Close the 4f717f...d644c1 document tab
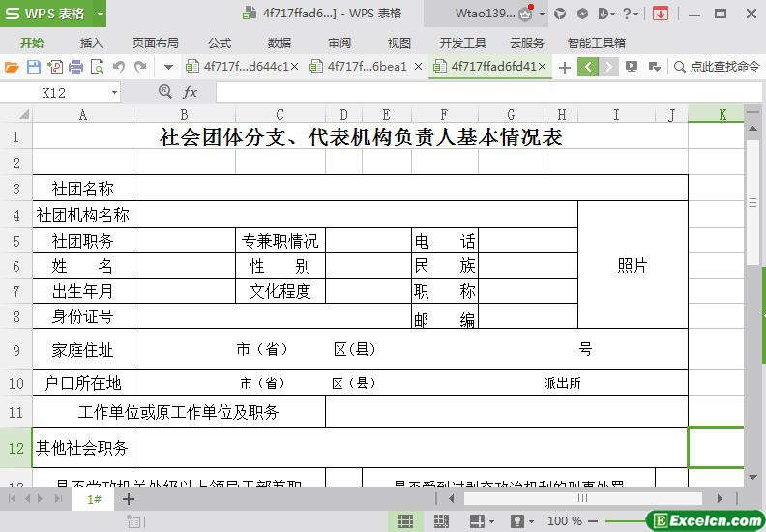The image size is (766, 532). [x=295, y=67]
